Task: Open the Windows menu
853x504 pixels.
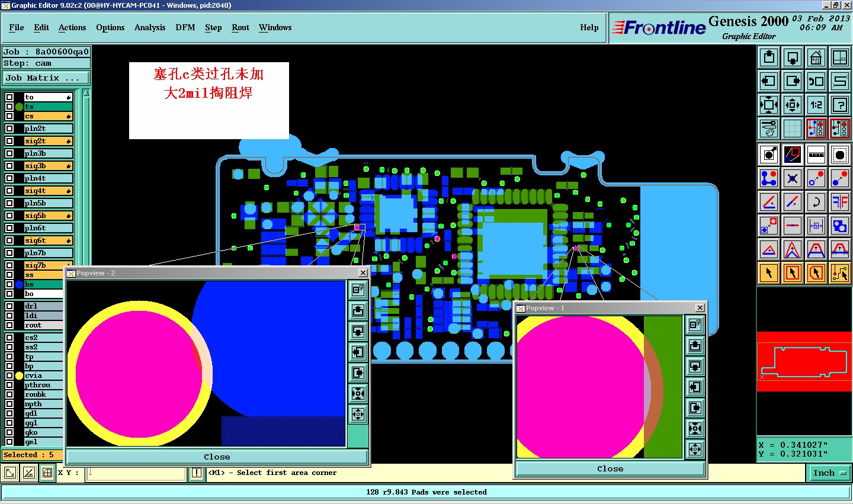Action: 275,27
